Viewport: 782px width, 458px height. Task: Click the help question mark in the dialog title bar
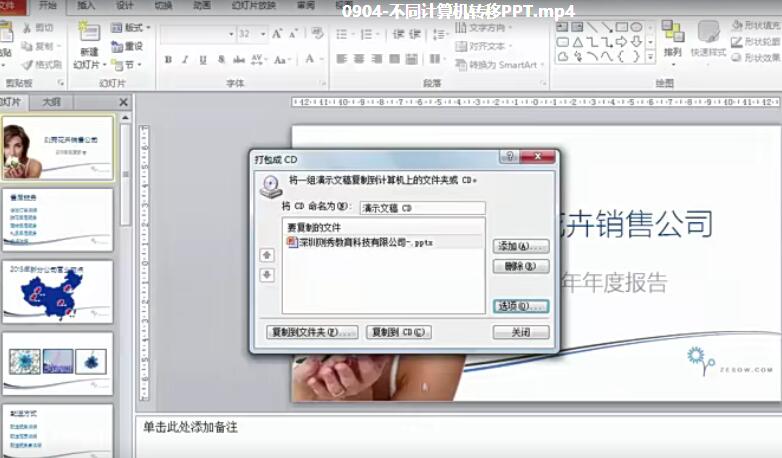click(x=509, y=158)
